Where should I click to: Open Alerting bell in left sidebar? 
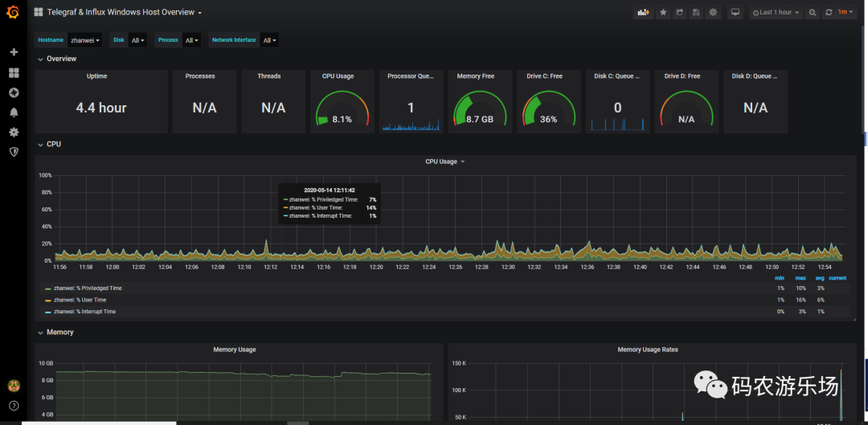pos(14,112)
